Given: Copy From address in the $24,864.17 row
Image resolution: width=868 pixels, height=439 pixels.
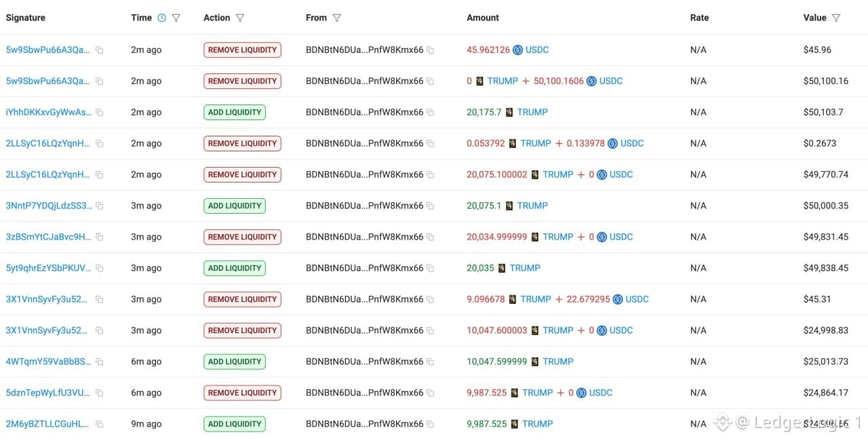Looking at the screenshot, I should [431, 394].
